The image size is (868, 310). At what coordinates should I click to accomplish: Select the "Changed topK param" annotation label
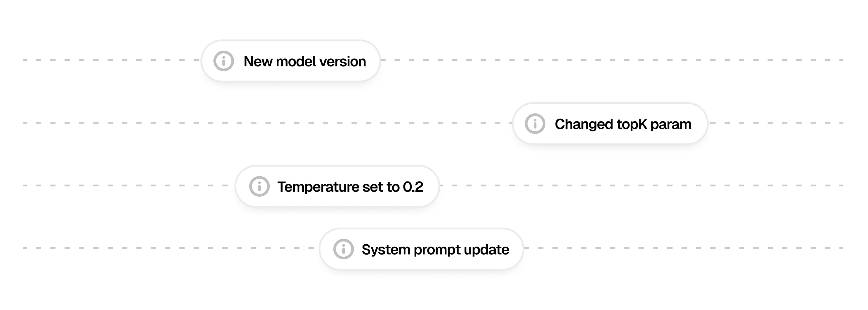coord(623,124)
